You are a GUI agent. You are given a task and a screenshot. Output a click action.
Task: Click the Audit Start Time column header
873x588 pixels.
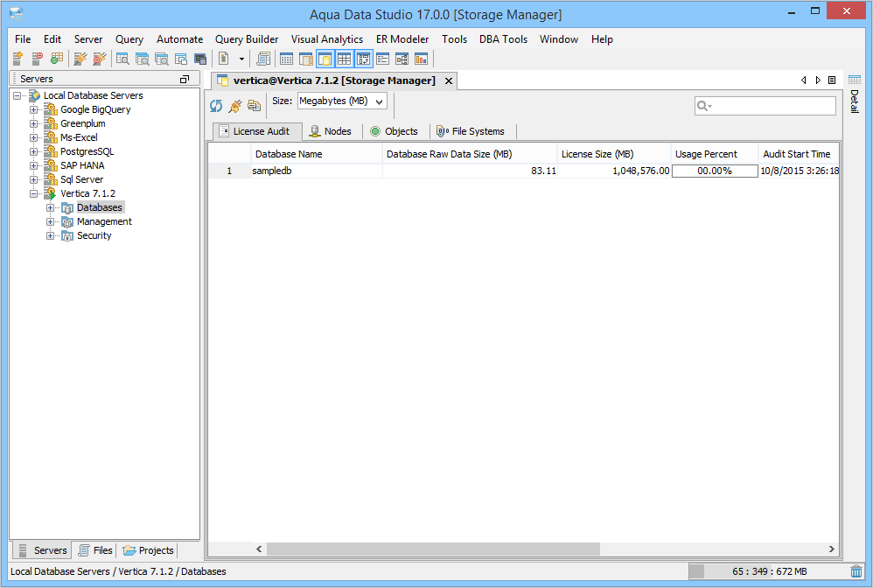point(799,154)
